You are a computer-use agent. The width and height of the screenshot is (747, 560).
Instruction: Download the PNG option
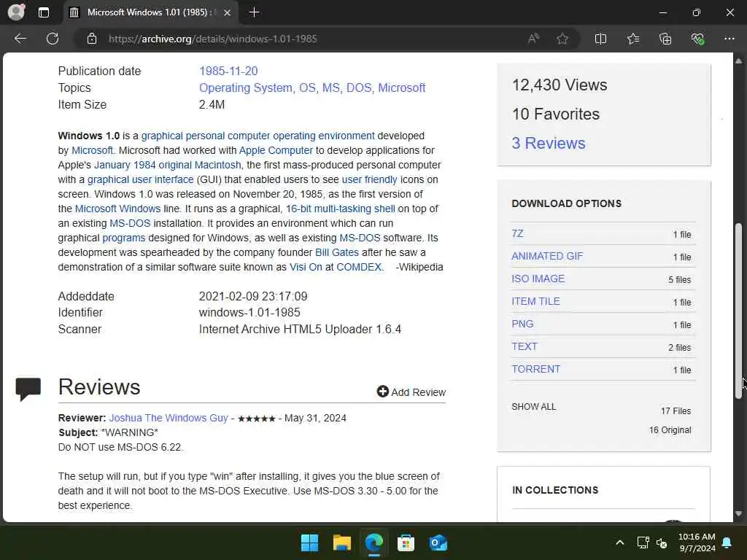coord(522,324)
